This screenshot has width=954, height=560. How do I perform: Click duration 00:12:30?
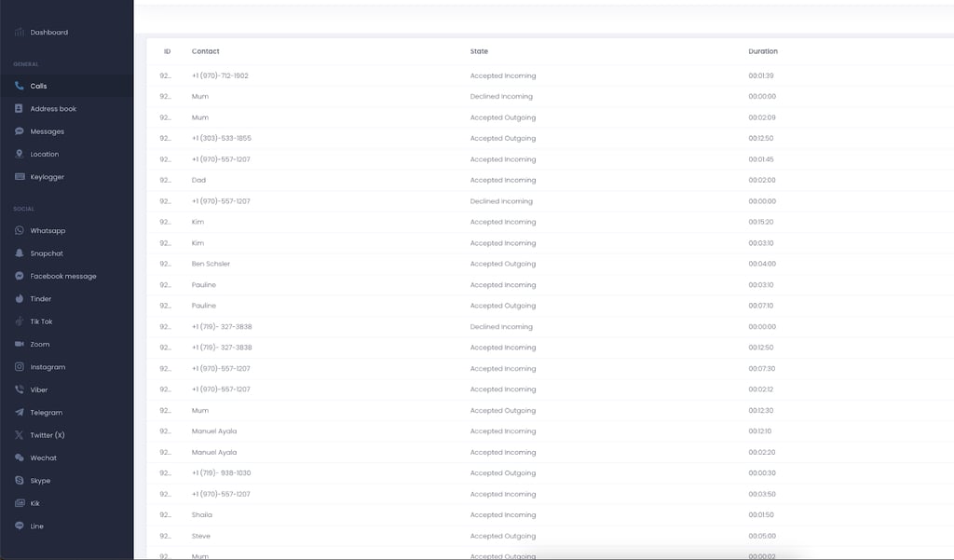pos(761,410)
